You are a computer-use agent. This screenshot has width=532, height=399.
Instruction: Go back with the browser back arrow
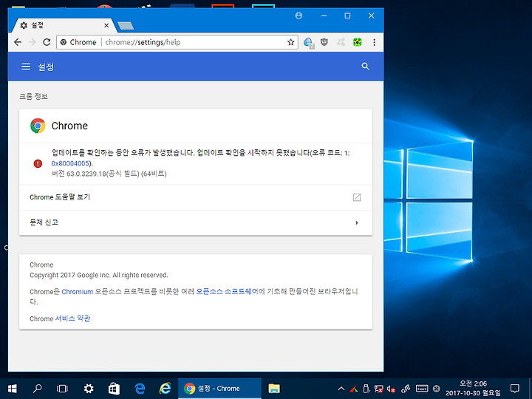click(x=18, y=42)
